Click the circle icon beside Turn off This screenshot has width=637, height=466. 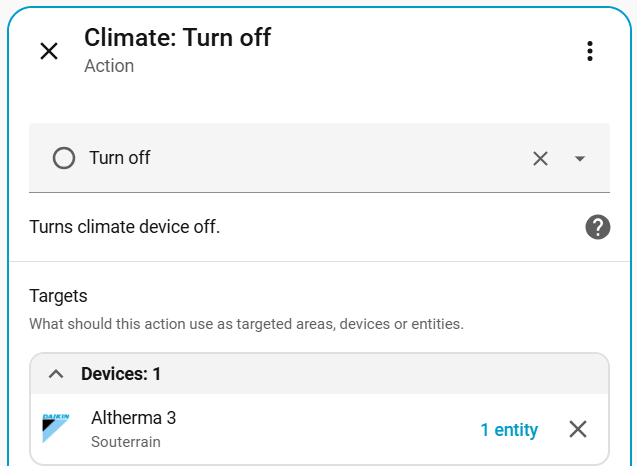(x=64, y=158)
